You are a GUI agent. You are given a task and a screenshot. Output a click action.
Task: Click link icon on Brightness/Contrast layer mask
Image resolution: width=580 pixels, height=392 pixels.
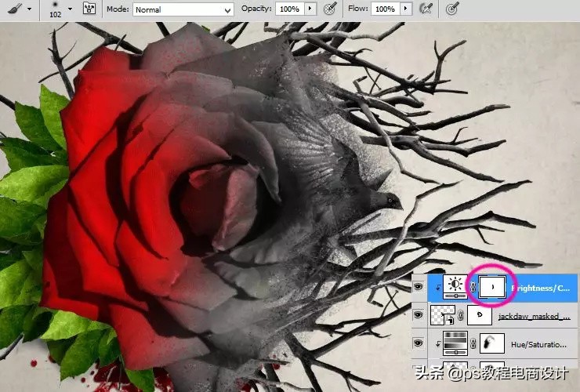473,289
